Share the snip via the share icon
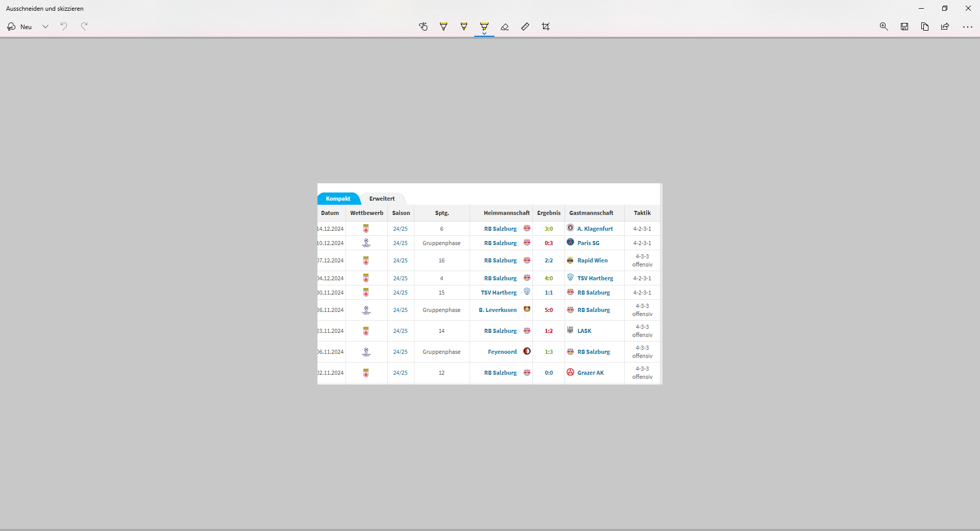 click(945, 27)
